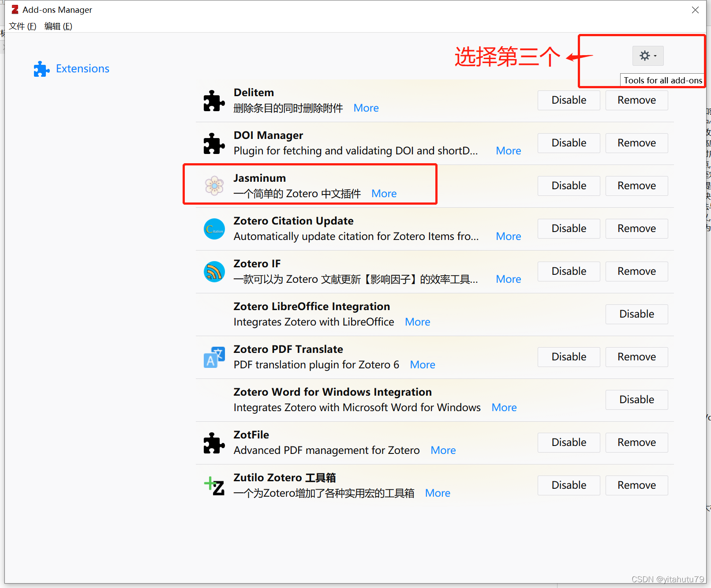The width and height of the screenshot is (711, 588).
Task: Click the Jasminum flower icon
Action: pyautogui.click(x=214, y=186)
